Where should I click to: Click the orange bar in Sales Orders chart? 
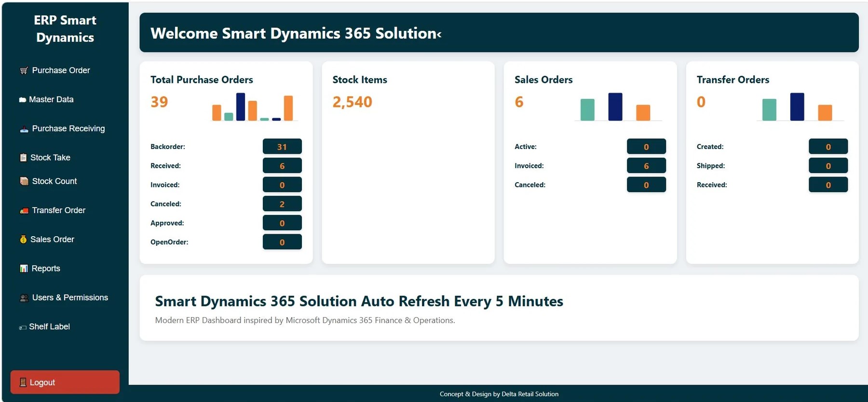click(x=643, y=112)
